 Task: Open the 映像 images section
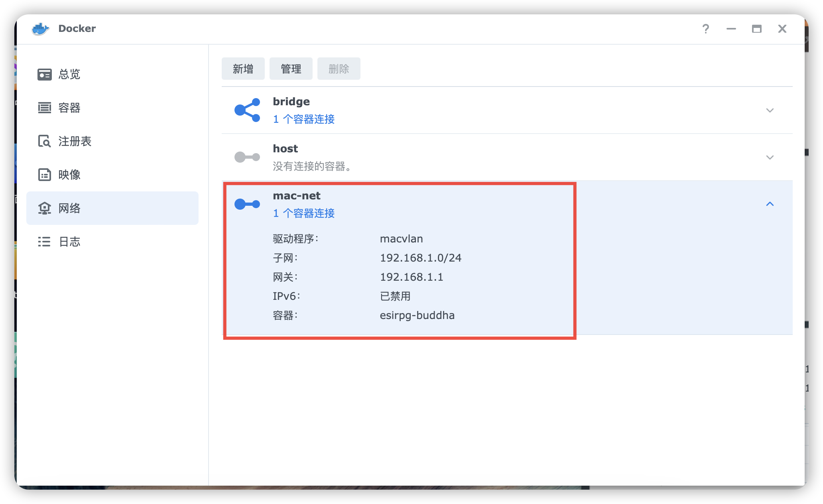[x=112, y=175]
